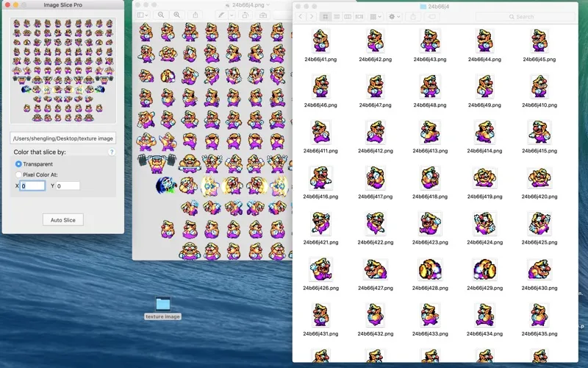Click the texture image file path field

(x=63, y=138)
